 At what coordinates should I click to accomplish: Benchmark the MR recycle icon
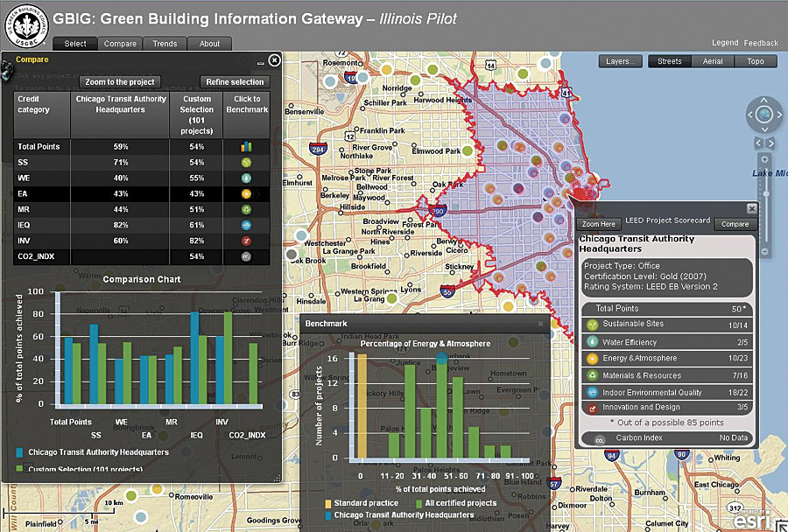coord(246,209)
